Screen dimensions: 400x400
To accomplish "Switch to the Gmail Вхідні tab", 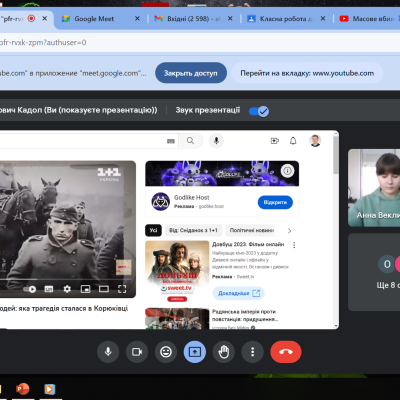I will pyautogui.click(x=188, y=19).
